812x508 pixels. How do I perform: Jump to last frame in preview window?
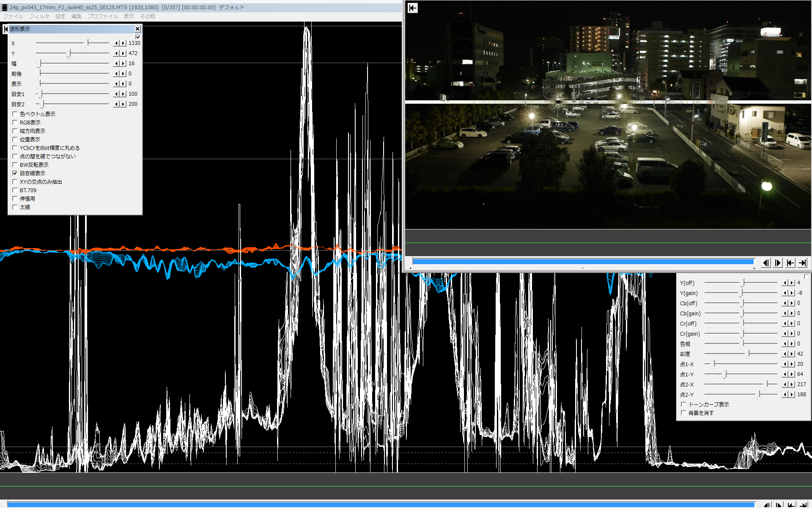point(802,263)
